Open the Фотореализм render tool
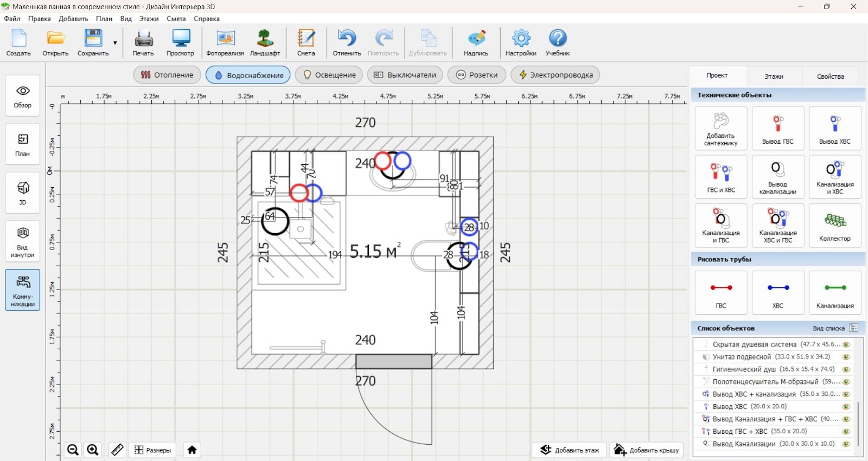Image resolution: width=868 pixels, height=461 pixels. pos(225,43)
